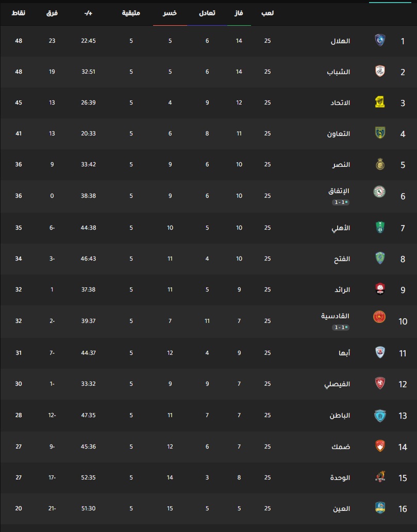Click the Al-Raed red logo
Screen dimensions: 417x532
point(380,289)
